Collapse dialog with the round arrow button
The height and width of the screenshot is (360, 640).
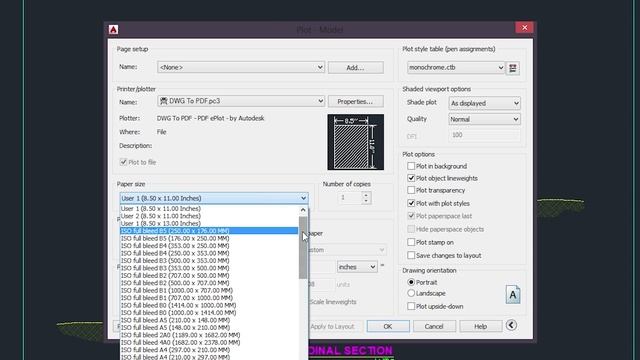coord(511,325)
